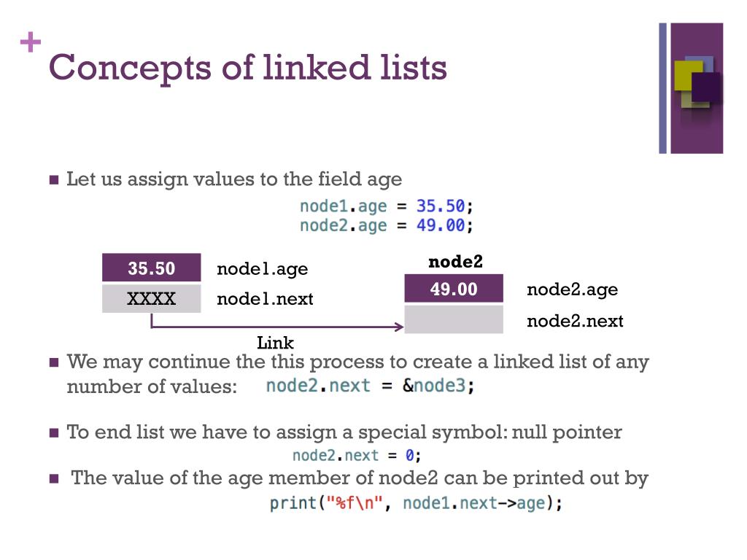Click the node2.next = &node3 code
Image resolution: width=747 pixels, height=560 pixels.
coord(370,385)
